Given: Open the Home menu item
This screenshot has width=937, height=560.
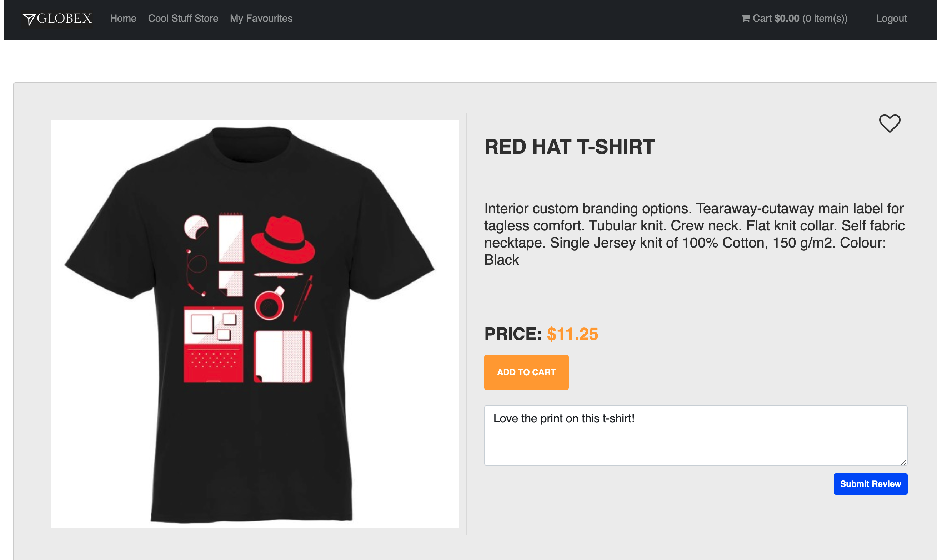Looking at the screenshot, I should 123,19.
